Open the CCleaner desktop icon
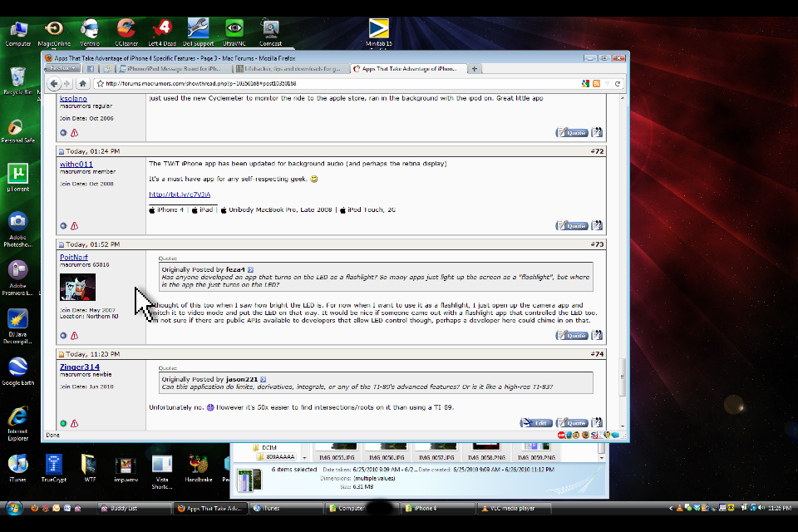 (126, 32)
